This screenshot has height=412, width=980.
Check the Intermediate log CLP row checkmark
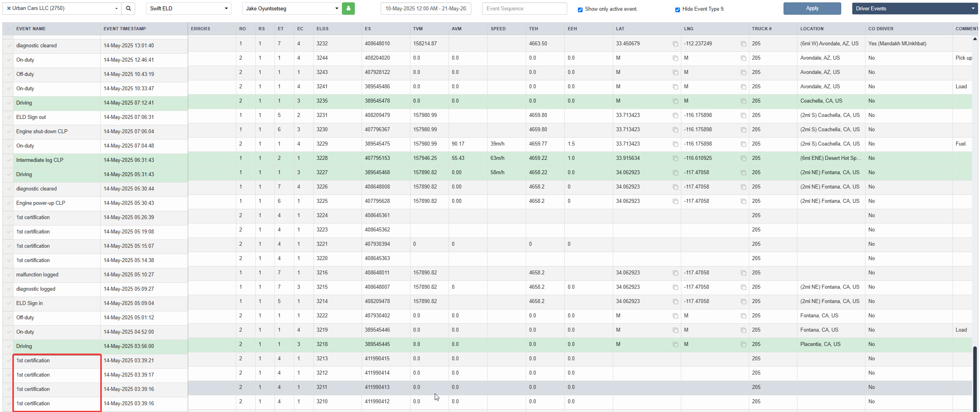click(x=9, y=160)
